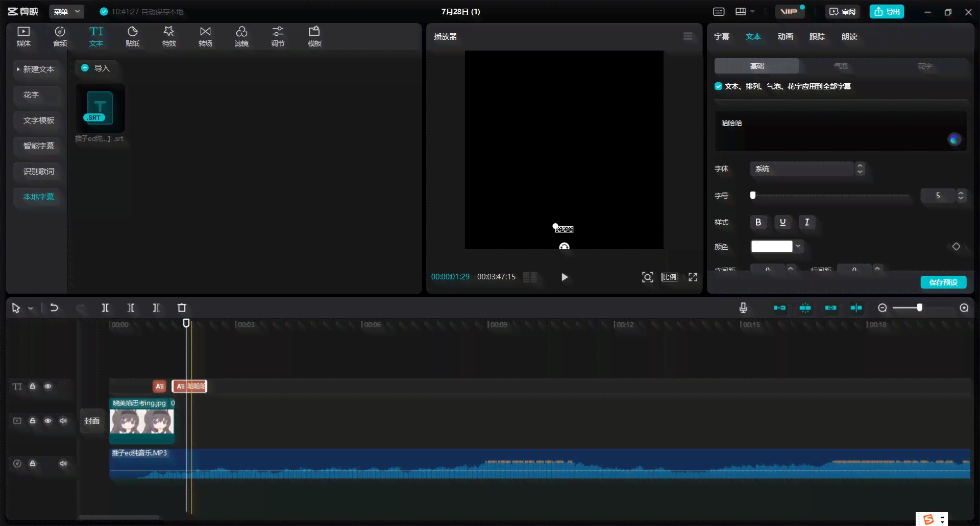Open the text color dropdown arrow

pyautogui.click(x=798, y=246)
